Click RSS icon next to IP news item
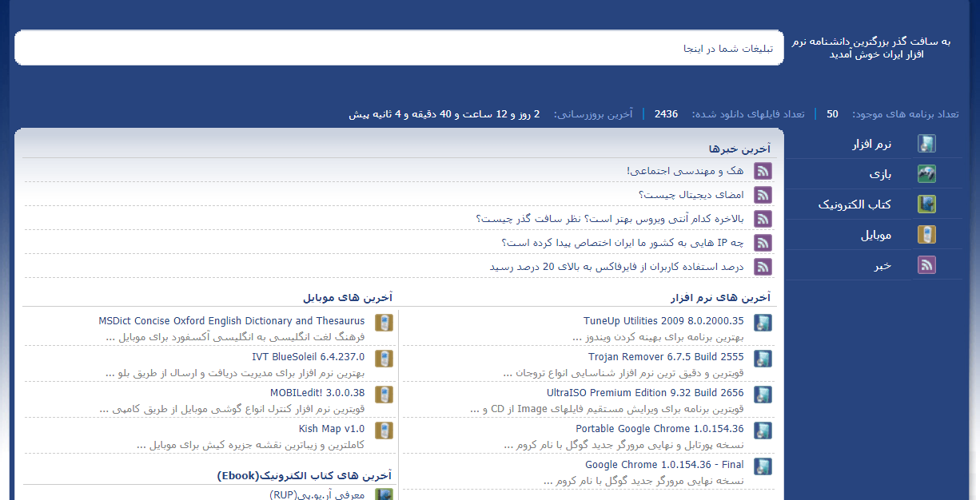This screenshot has height=500, width=980. (x=763, y=243)
